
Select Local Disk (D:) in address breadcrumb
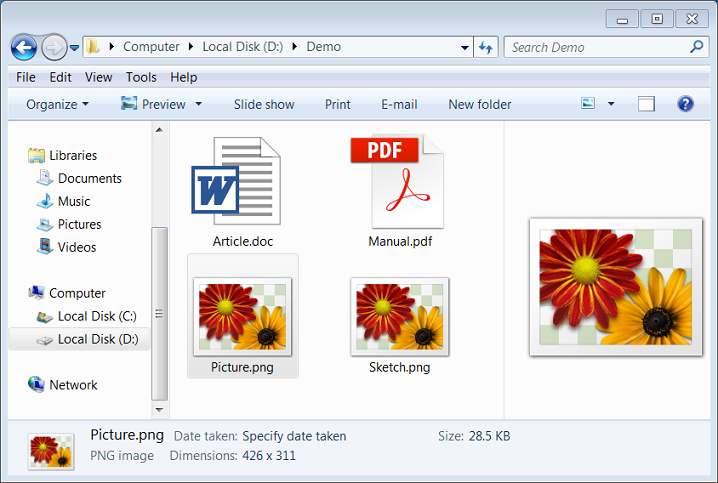[x=243, y=47]
